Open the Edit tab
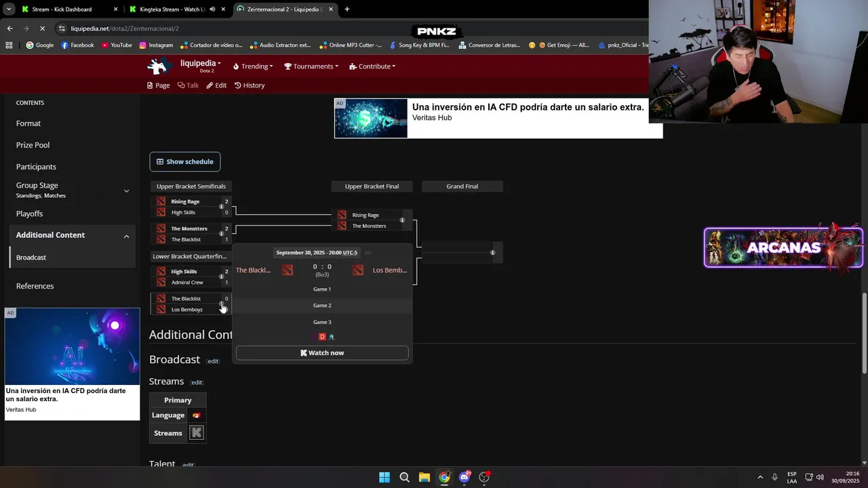Image resolution: width=868 pixels, height=488 pixels. [x=216, y=85]
